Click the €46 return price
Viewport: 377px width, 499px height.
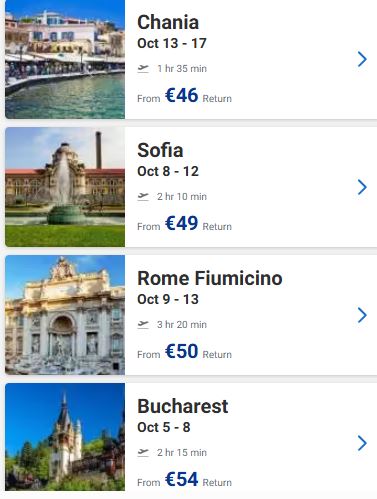coord(182,96)
